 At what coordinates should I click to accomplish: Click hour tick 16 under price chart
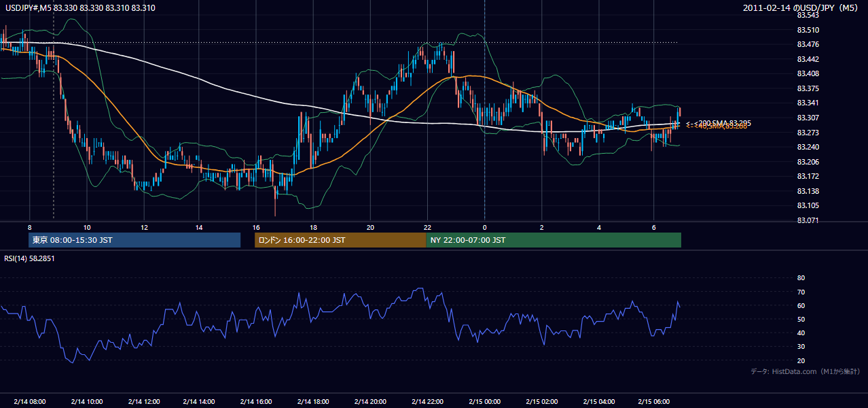[x=256, y=227]
